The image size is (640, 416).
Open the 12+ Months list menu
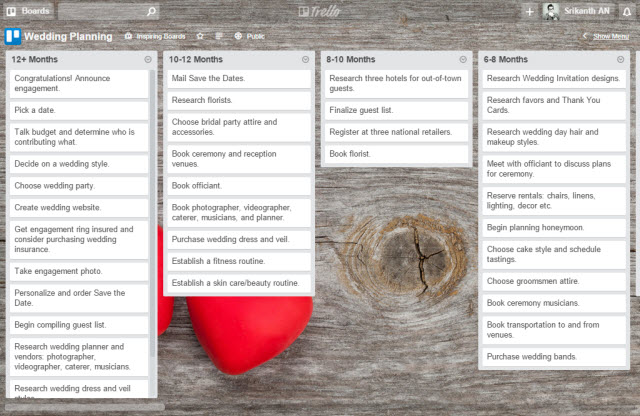148,60
